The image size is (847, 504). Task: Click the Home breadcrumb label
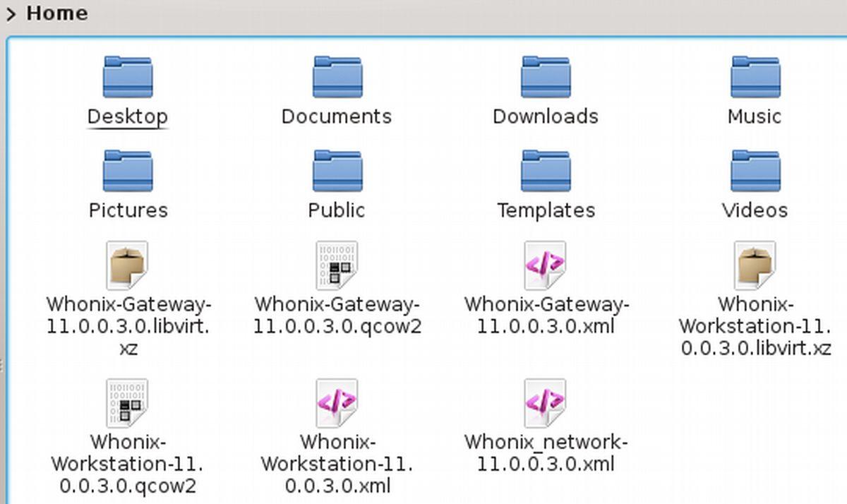(x=57, y=13)
